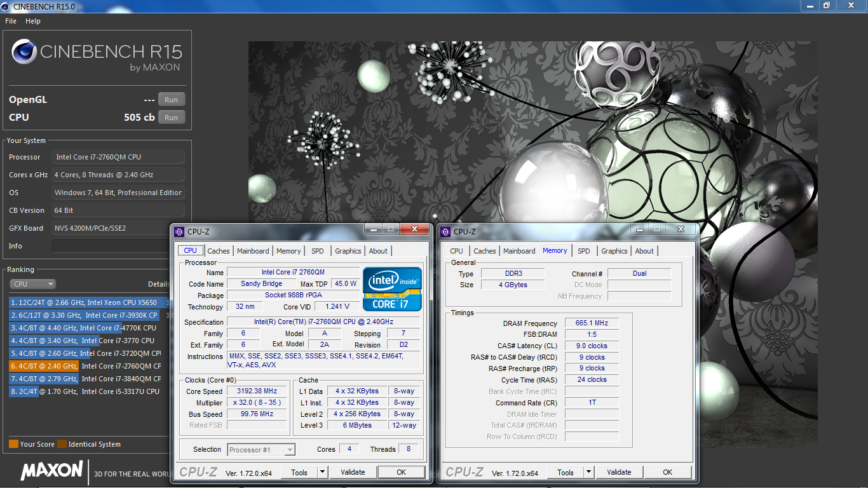Switch to SPD tab in left CPU-Z window
The width and height of the screenshot is (868, 488).
[318, 251]
